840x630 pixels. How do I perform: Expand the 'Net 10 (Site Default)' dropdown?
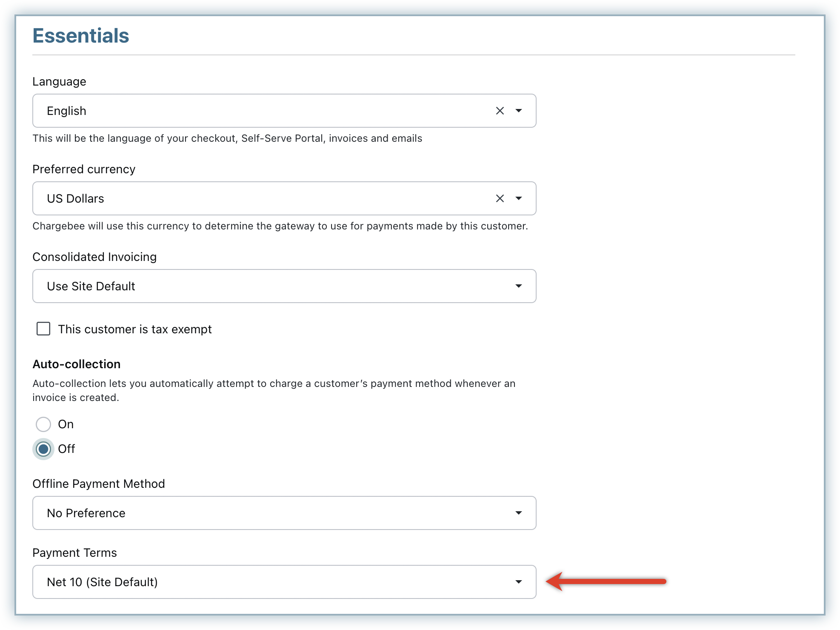pyautogui.click(x=272, y=582)
